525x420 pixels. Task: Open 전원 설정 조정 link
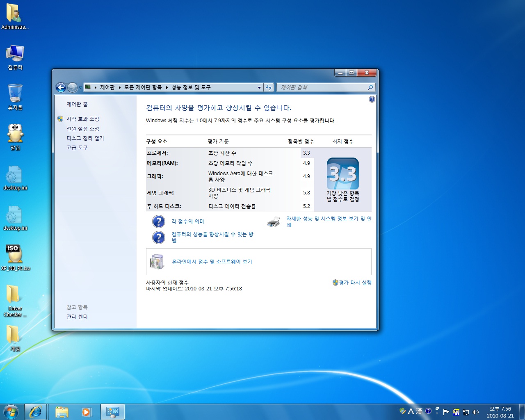click(x=83, y=129)
